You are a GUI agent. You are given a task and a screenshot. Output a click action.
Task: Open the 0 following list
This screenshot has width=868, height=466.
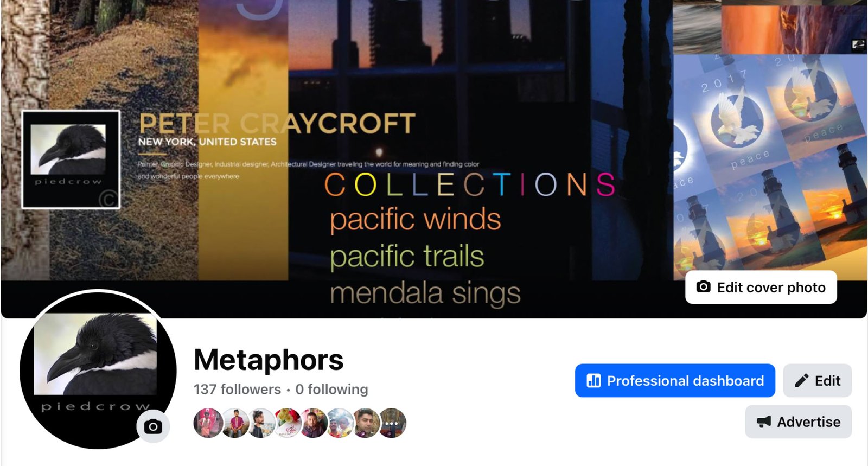pos(331,390)
